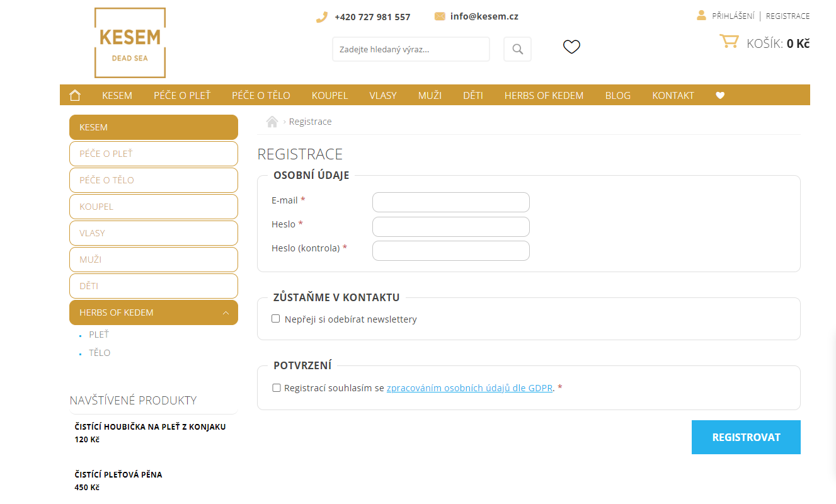
Task: Tick the Nepřeji si odebírat newslettery checkbox
Action: [275, 319]
